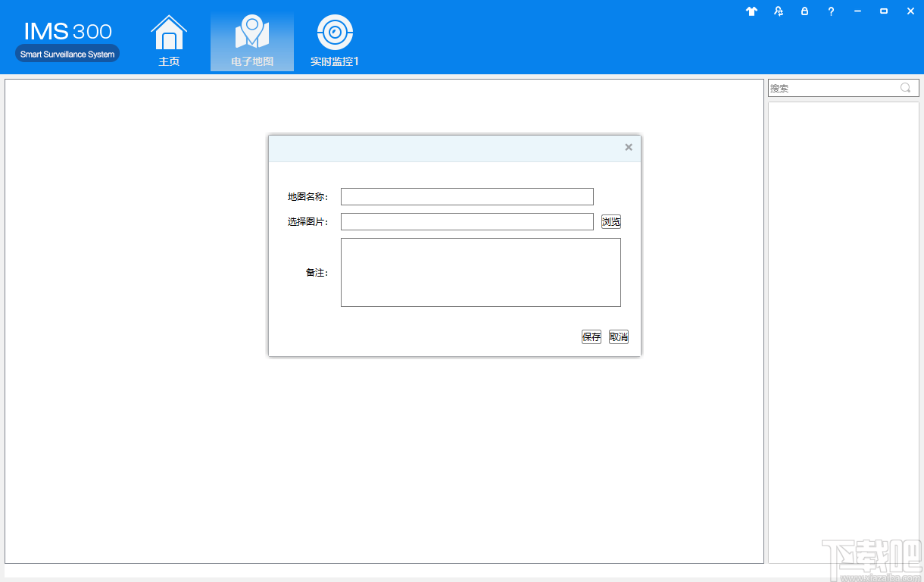Screen dimensions: 924x582
Task: Click inside the 备注 remarks box
Action: pyautogui.click(x=480, y=272)
